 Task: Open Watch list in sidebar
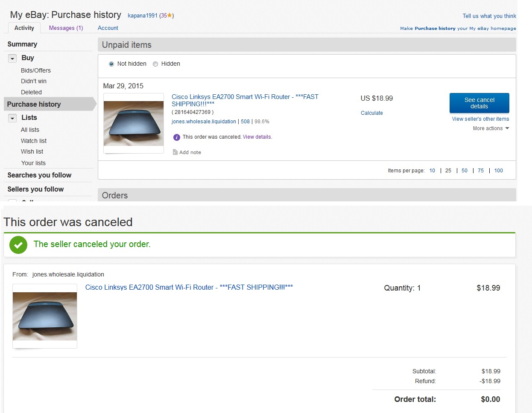[x=34, y=141]
